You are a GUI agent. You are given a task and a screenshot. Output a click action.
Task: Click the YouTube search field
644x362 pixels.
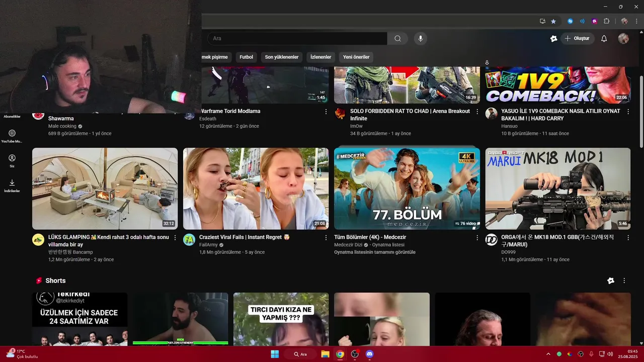coord(297,39)
